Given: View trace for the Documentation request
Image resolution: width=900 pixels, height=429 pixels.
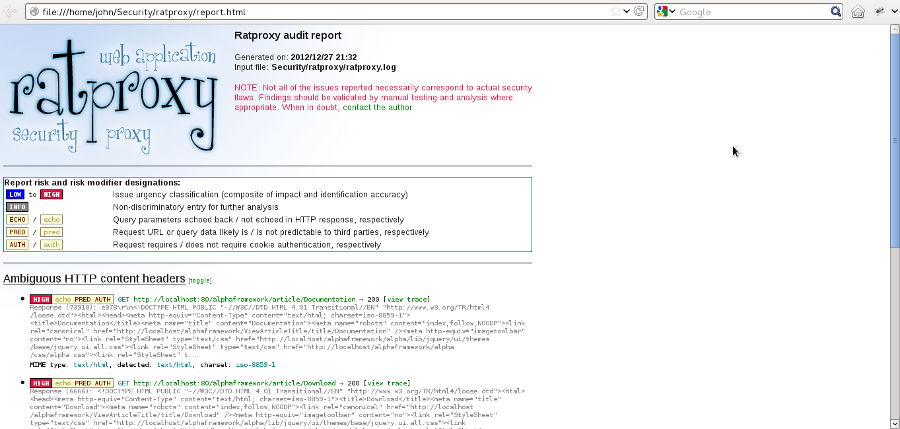Looking at the screenshot, I should (405, 299).
